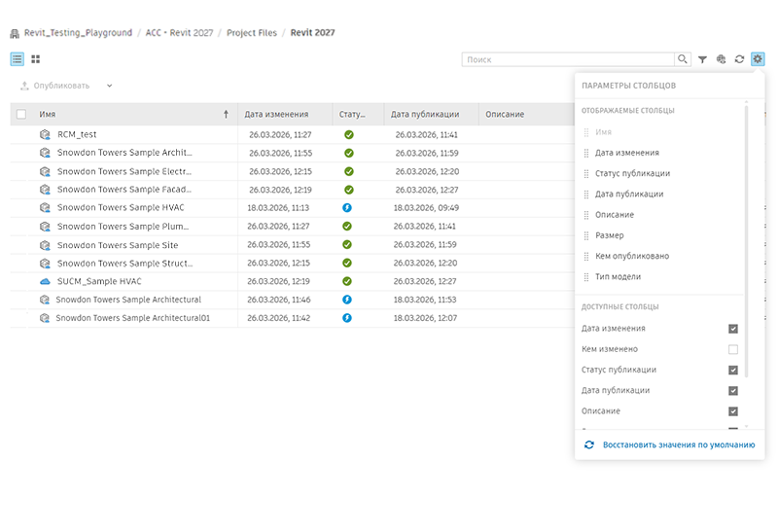Click the RCM_test model icon

[45, 134]
